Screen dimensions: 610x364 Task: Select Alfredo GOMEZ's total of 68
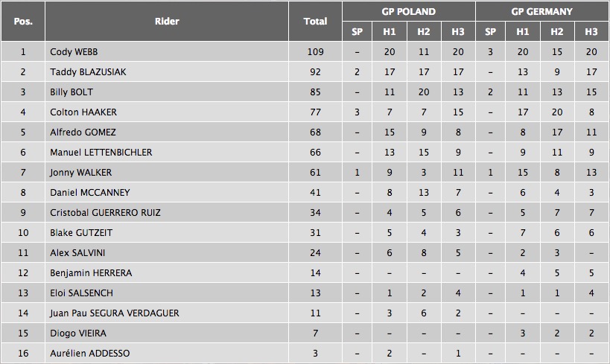[315, 132]
